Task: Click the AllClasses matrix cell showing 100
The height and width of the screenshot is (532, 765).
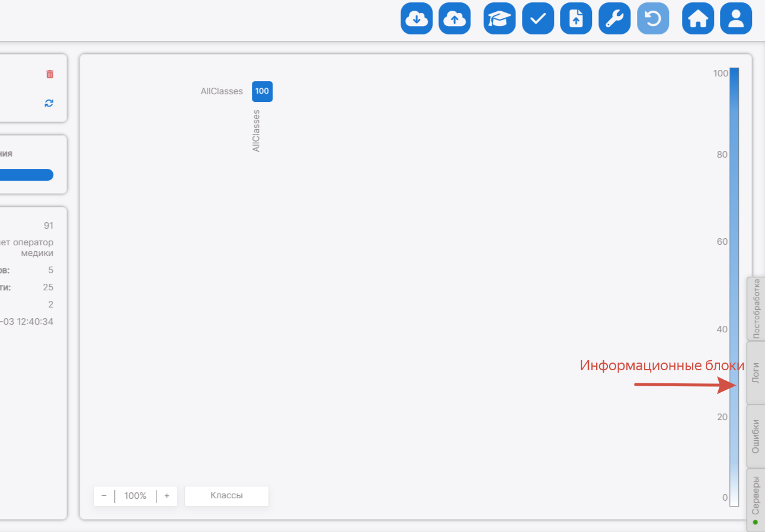Action: 262,91
